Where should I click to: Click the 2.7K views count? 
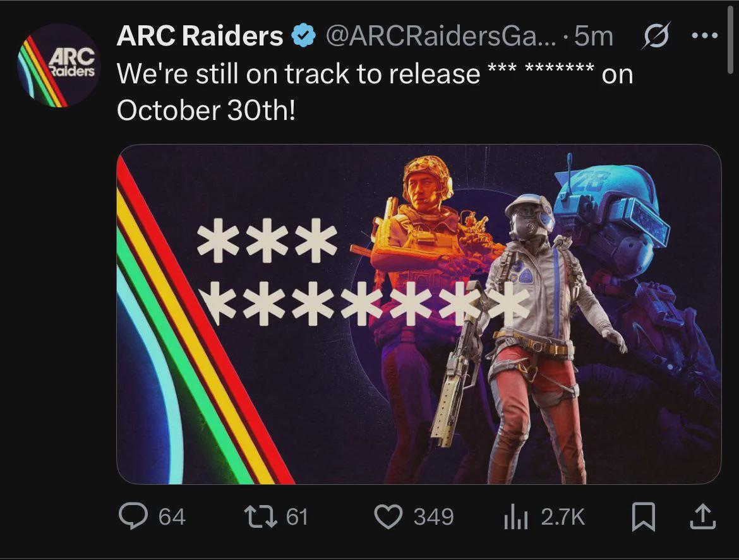coord(563,516)
